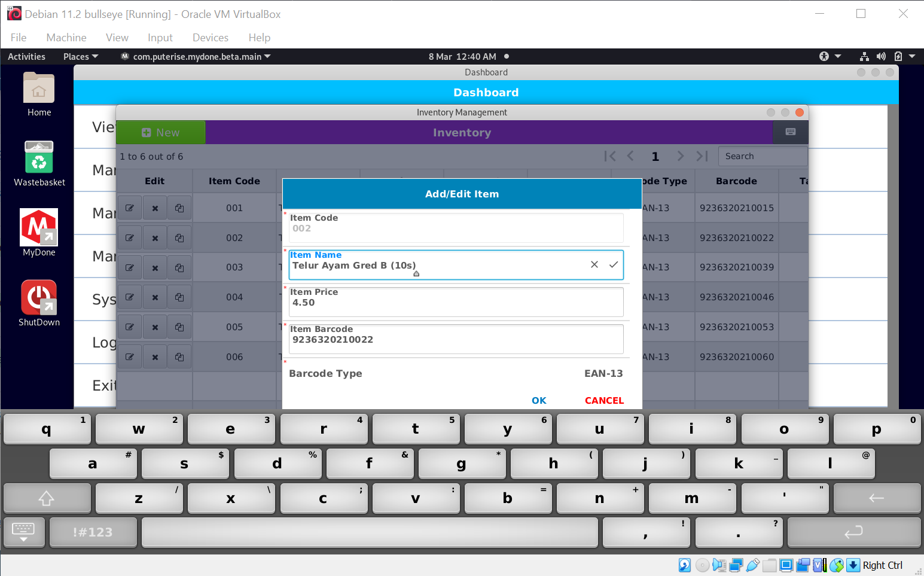Tap the enter key on keyboard
Viewport: 924px width, 576px height.
point(854,532)
